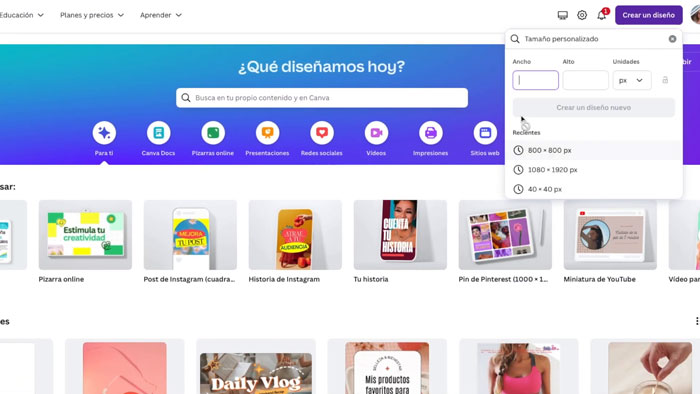Open the Pin de Pinterest template thumbnail

pyautogui.click(x=505, y=235)
